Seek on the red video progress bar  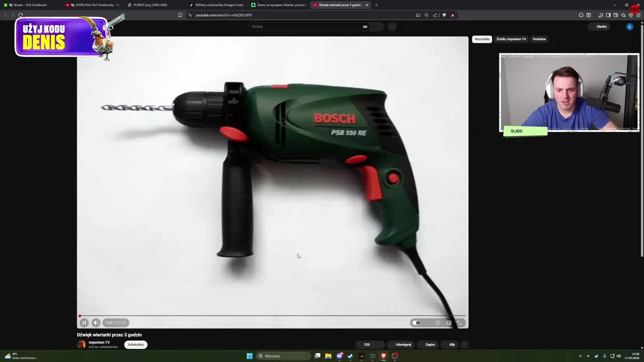[273, 316]
